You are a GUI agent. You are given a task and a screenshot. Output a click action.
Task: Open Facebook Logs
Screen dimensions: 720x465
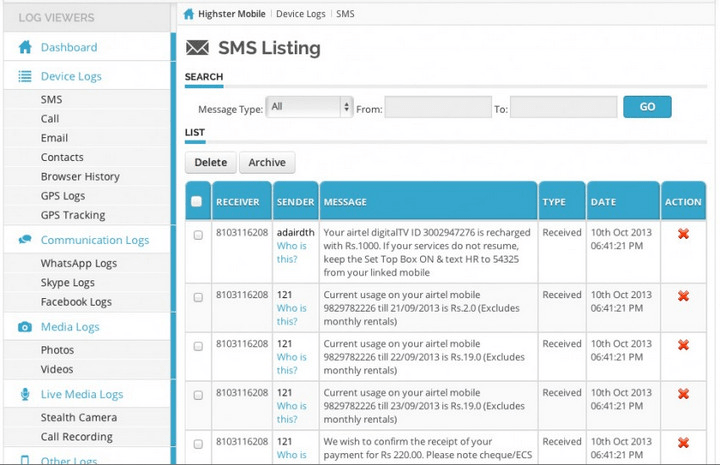(x=76, y=302)
